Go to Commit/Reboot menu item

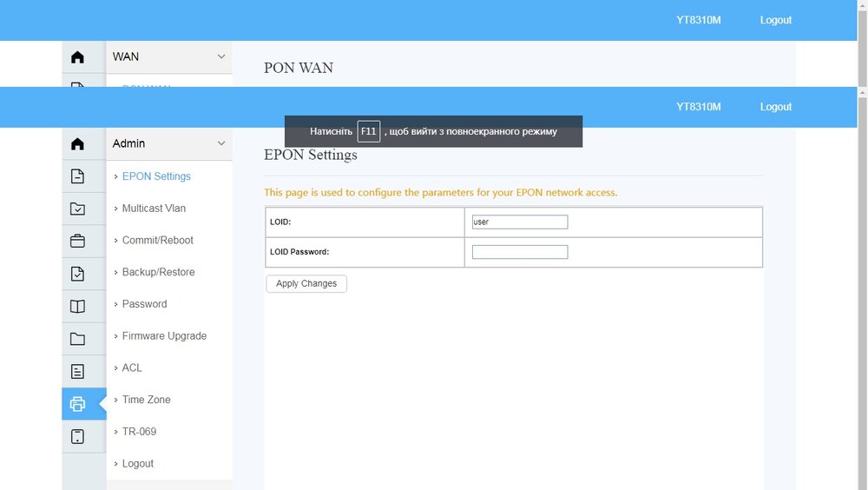pyautogui.click(x=157, y=240)
